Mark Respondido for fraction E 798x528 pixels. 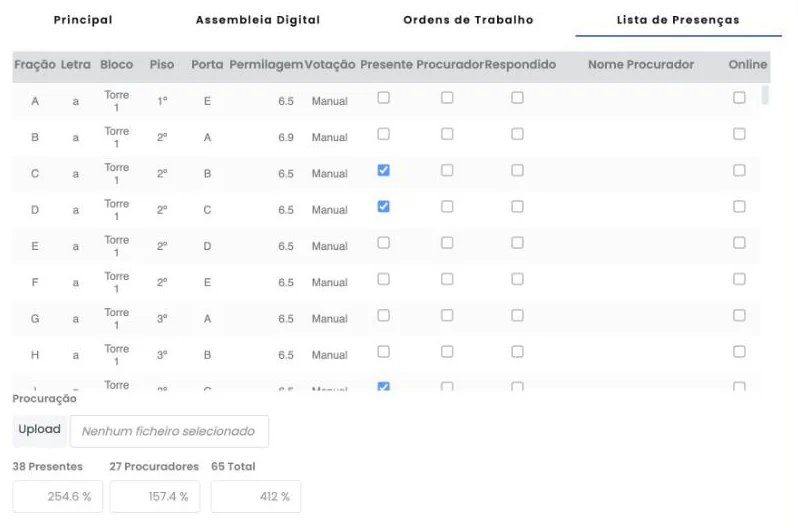tap(518, 243)
